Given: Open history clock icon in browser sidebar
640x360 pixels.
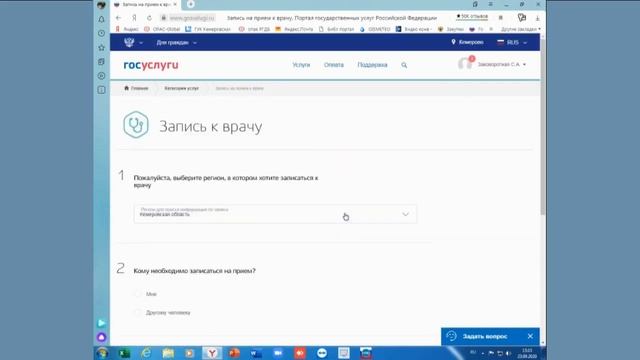Looking at the screenshot, I should 102,33.
